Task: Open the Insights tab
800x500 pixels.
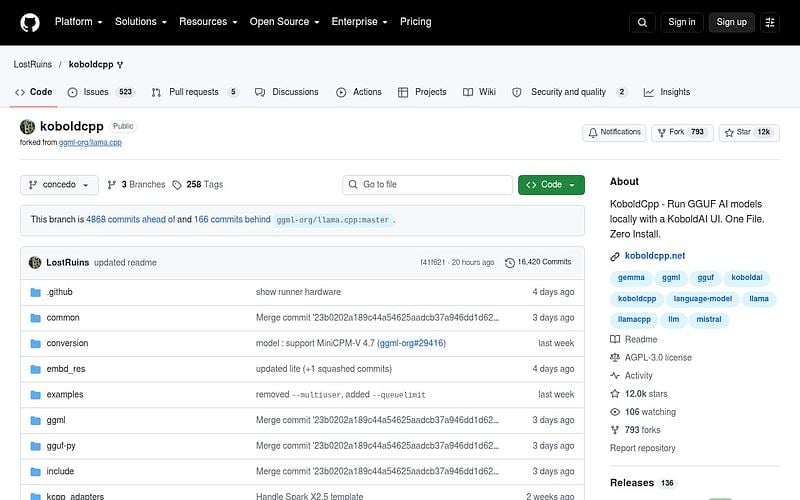Action: click(667, 92)
